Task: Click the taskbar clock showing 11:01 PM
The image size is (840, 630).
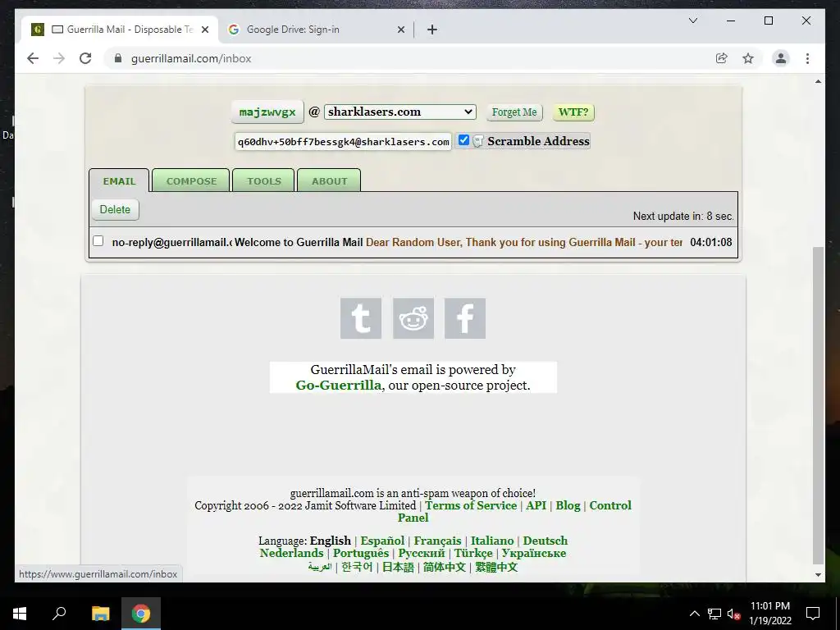Action: (x=769, y=614)
